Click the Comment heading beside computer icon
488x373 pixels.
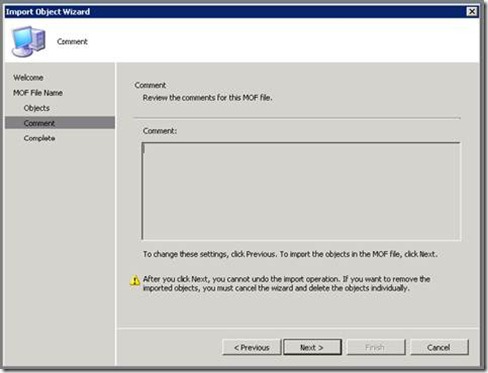[72, 42]
